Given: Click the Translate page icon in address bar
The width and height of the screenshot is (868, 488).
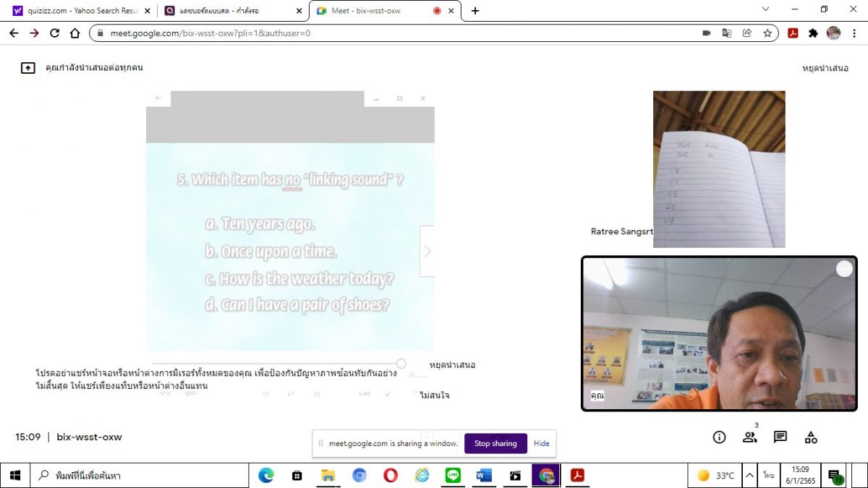Looking at the screenshot, I should (x=727, y=33).
